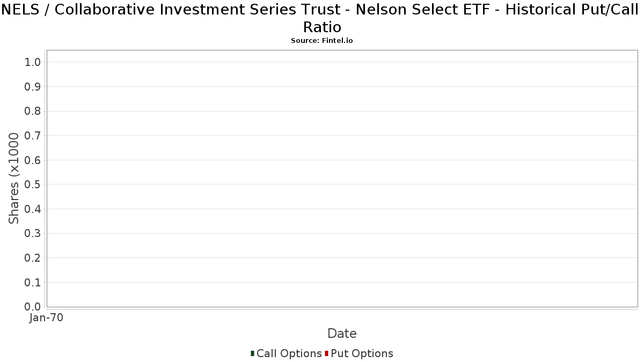The height and width of the screenshot is (362, 644).
Task: Click the Historical Put/Call Ratio chart title
Action: tap(322, 18)
